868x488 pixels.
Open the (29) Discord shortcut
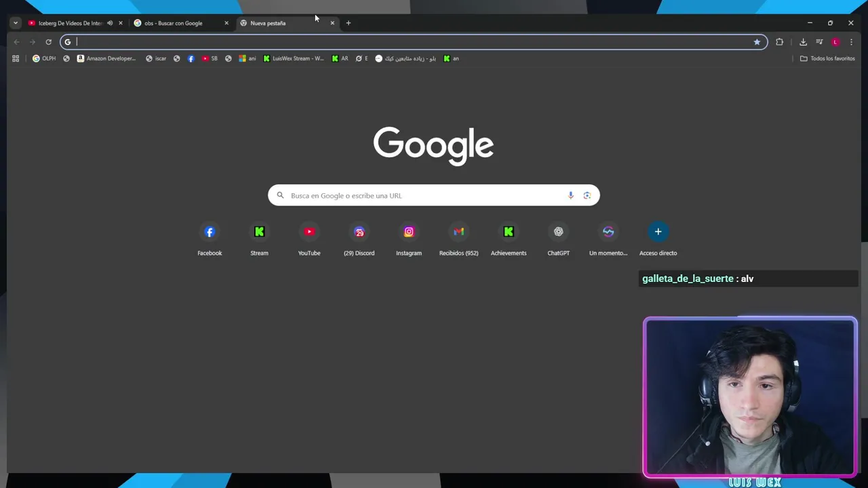tap(359, 239)
